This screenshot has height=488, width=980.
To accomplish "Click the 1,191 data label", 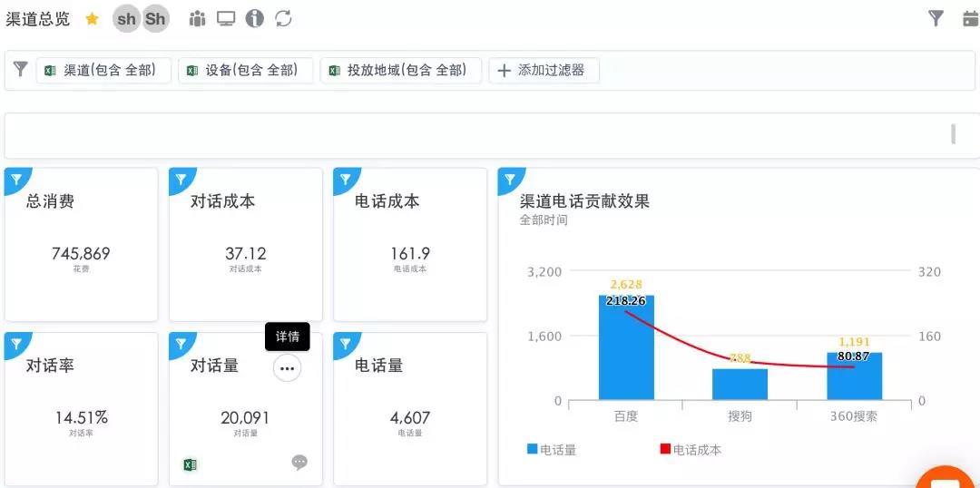I will pyautogui.click(x=854, y=342).
